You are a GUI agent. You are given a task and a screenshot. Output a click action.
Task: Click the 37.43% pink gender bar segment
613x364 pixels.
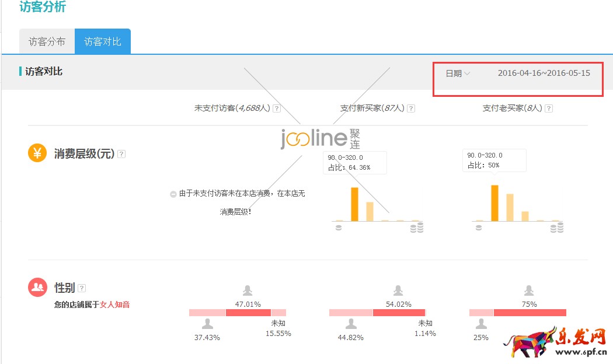[207, 313]
